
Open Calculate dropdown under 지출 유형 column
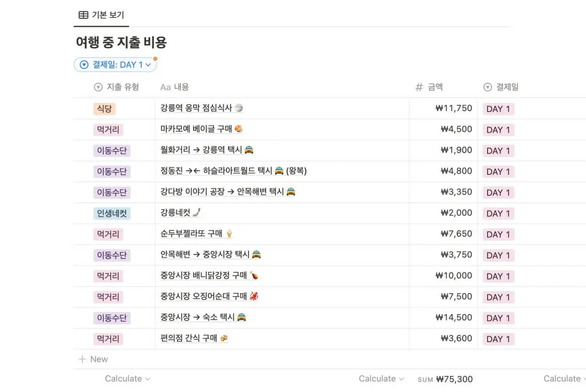[127, 379]
